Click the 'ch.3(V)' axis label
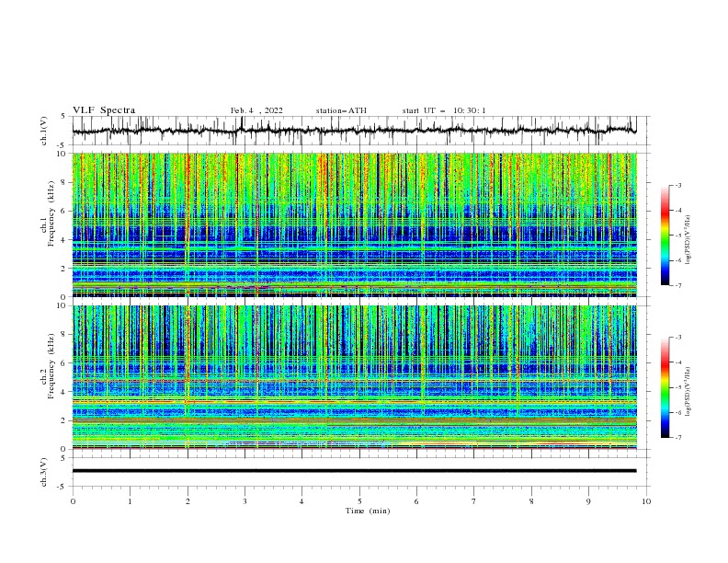This screenshot has height=563, width=728. point(44,472)
